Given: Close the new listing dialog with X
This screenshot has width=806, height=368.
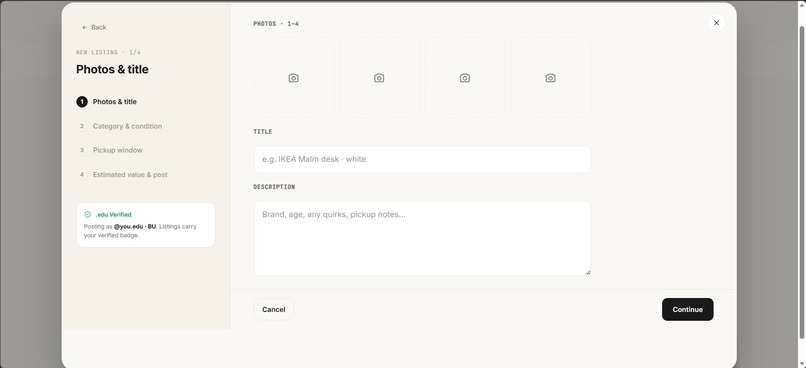Looking at the screenshot, I should pyautogui.click(x=717, y=23).
